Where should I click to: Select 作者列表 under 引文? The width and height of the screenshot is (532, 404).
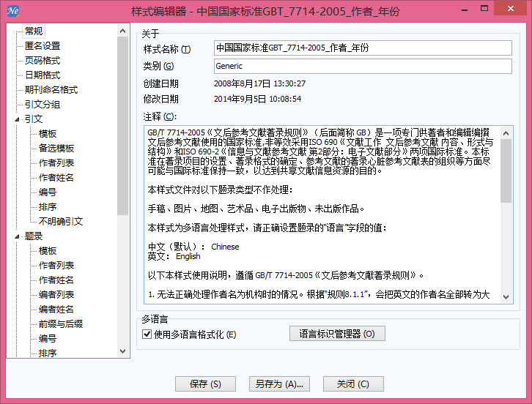tap(56, 162)
